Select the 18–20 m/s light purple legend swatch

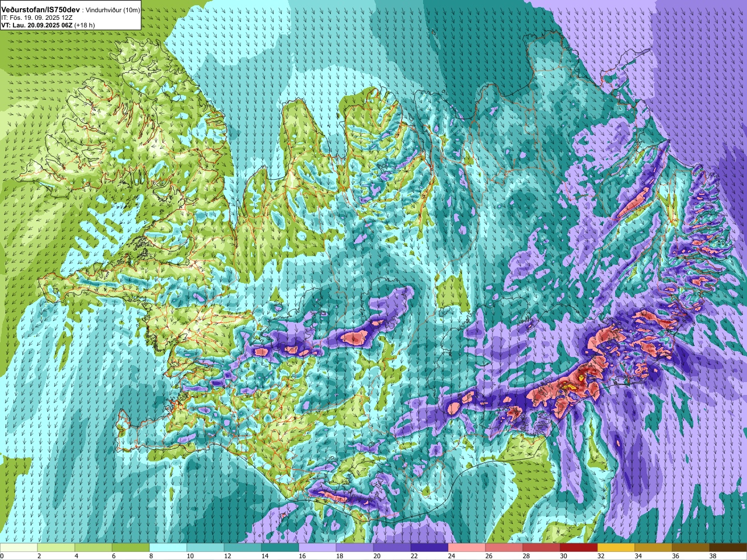click(x=355, y=548)
